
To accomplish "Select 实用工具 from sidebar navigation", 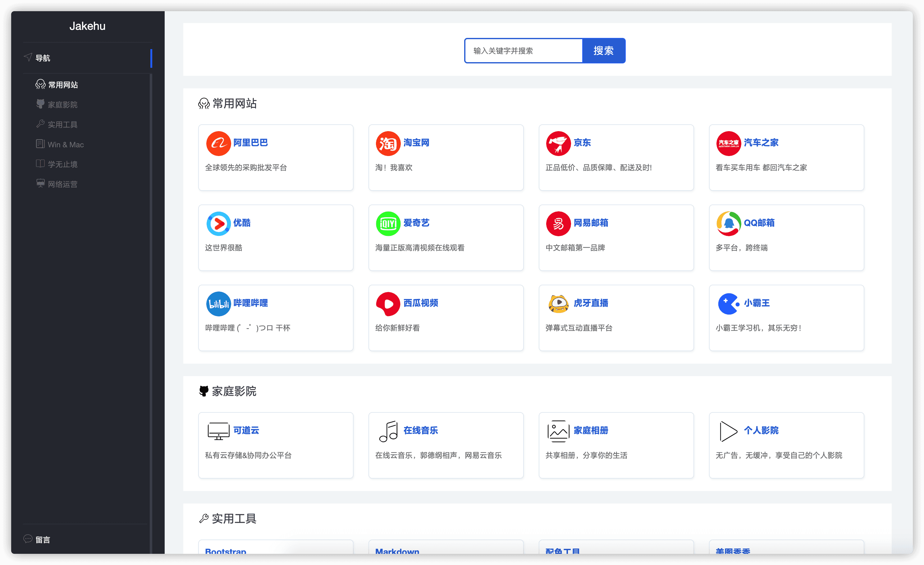I will pyautogui.click(x=62, y=124).
